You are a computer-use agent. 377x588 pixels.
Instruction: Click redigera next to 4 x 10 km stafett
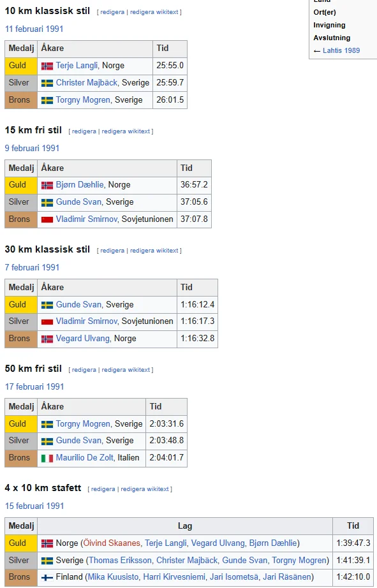(x=103, y=489)
